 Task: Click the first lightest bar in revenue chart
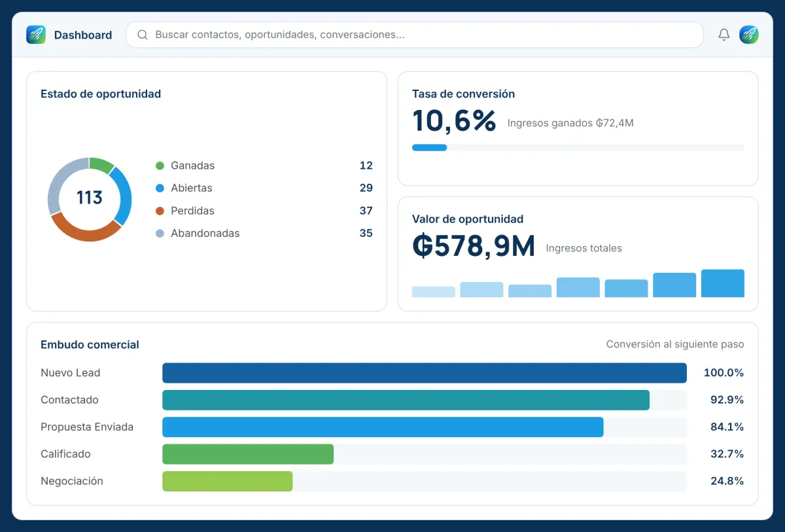point(434,292)
